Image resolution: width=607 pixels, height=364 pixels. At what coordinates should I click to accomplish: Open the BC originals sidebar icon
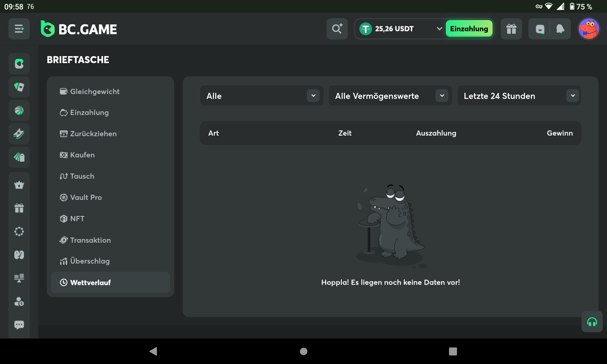[19, 64]
